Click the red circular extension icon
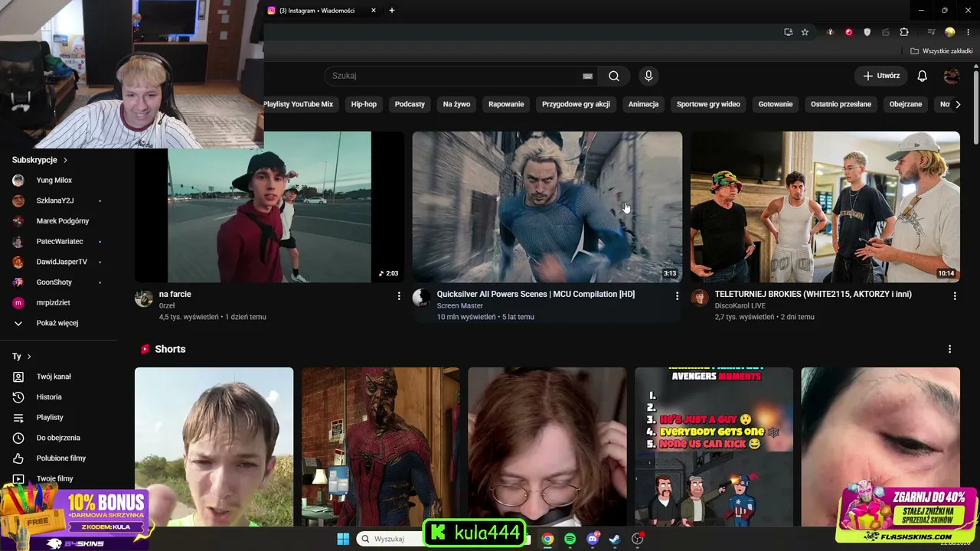 (849, 32)
